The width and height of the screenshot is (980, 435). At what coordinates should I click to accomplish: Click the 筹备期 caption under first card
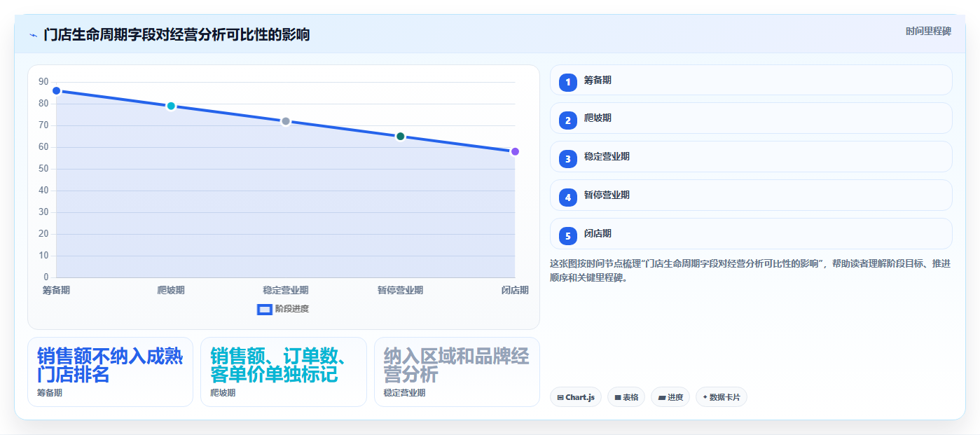click(50, 393)
